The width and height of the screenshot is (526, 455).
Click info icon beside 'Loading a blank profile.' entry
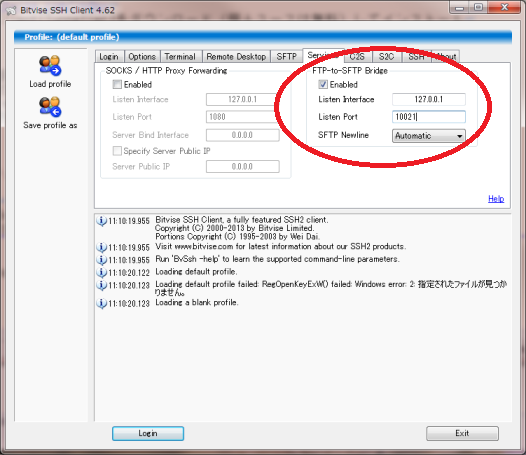click(101, 303)
